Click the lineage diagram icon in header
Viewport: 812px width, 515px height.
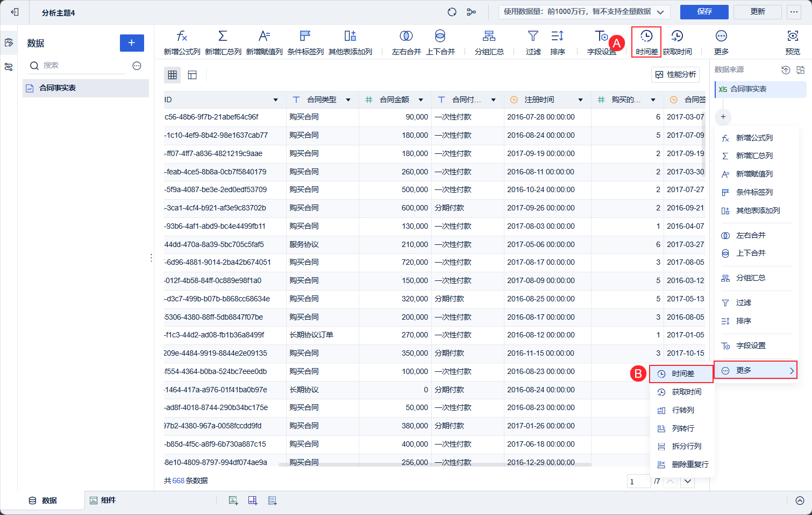click(x=471, y=12)
